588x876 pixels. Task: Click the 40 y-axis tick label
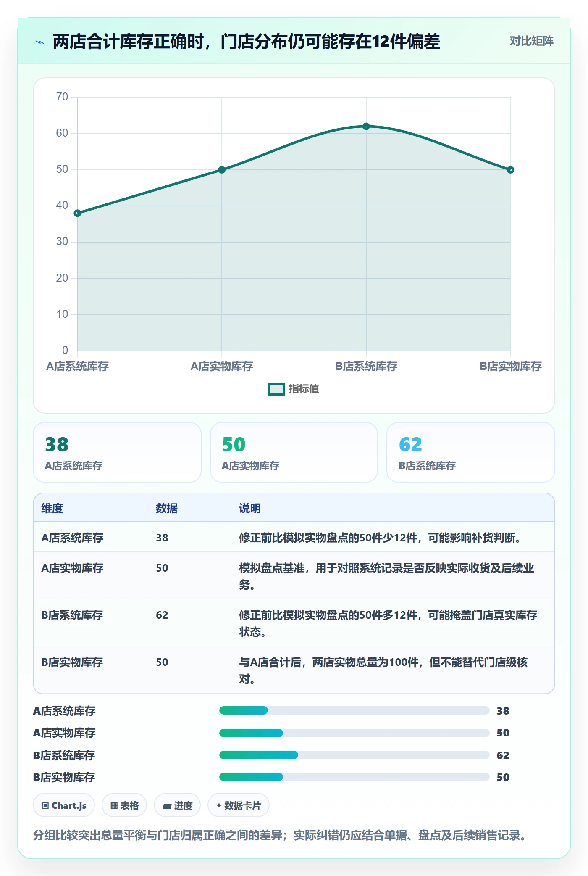(x=62, y=206)
